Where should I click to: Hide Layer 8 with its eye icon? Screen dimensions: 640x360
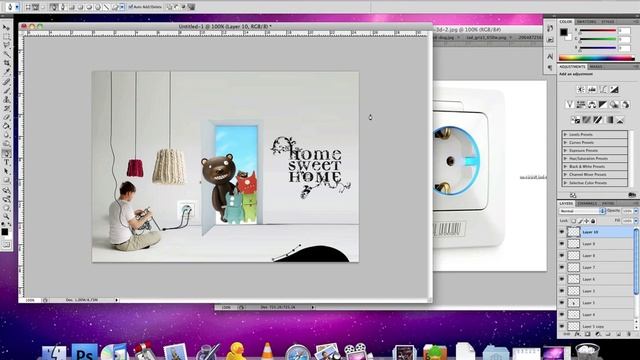pos(562,256)
